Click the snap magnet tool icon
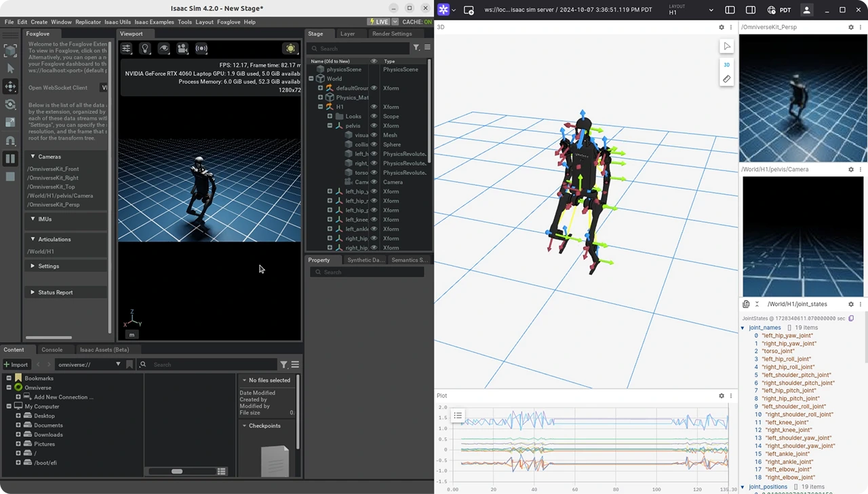Image resolution: width=868 pixels, height=494 pixels. (10, 140)
